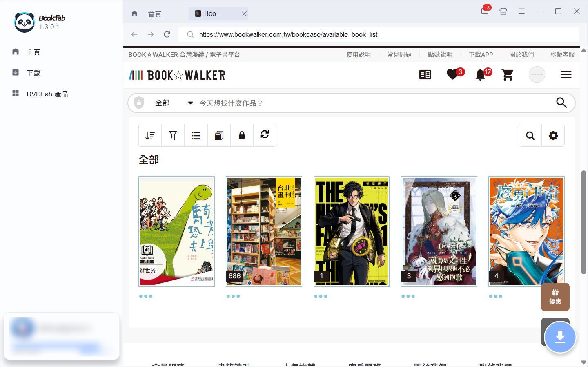Viewport: 588px width, 367px height.
Task: Open the skin/theme shirt icon
Action: pos(503,11)
